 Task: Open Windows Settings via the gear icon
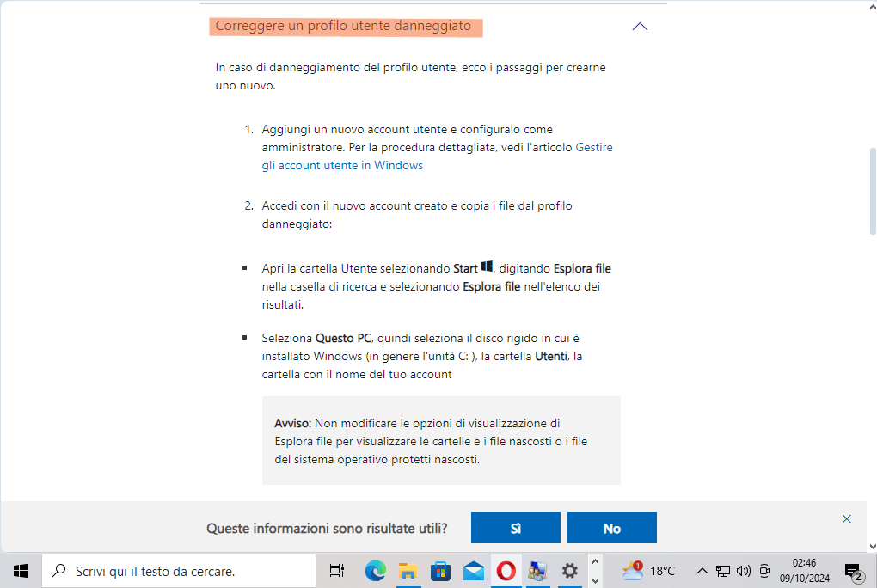click(569, 570)
